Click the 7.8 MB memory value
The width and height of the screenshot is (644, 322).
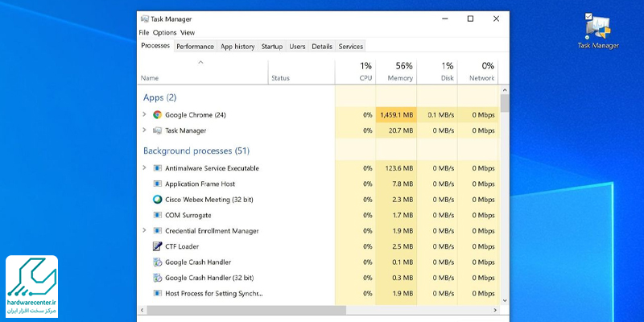[x=402, y=184]
